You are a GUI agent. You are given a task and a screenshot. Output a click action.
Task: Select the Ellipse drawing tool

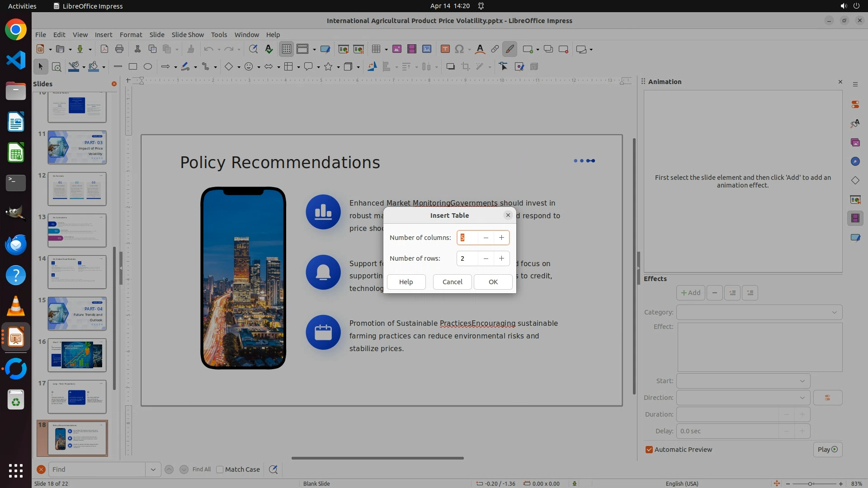[148, 67]
